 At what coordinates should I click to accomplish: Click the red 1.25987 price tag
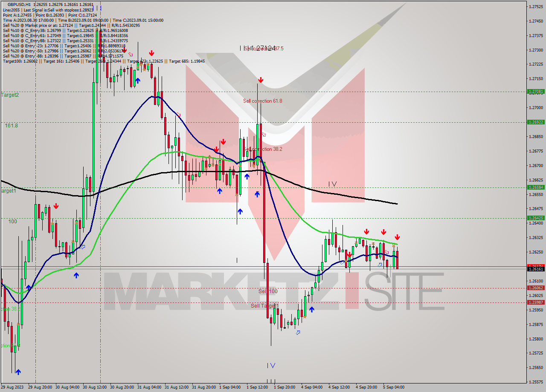pos(536,302)
